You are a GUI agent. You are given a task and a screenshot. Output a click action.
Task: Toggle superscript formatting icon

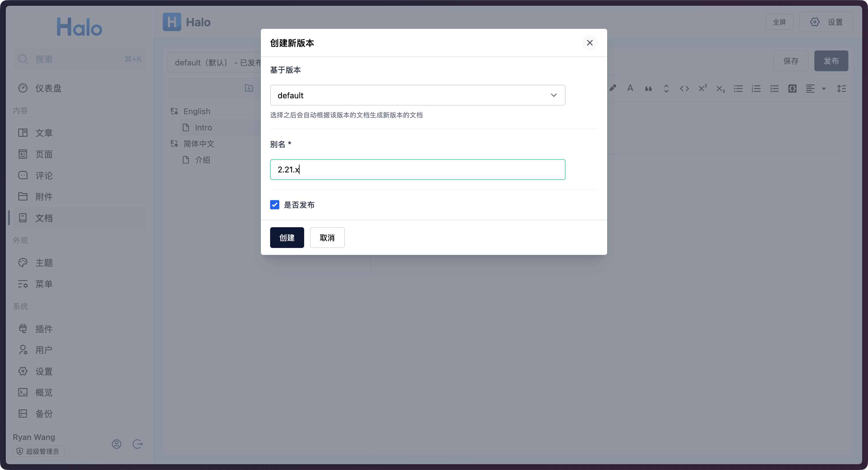point(703,88)
